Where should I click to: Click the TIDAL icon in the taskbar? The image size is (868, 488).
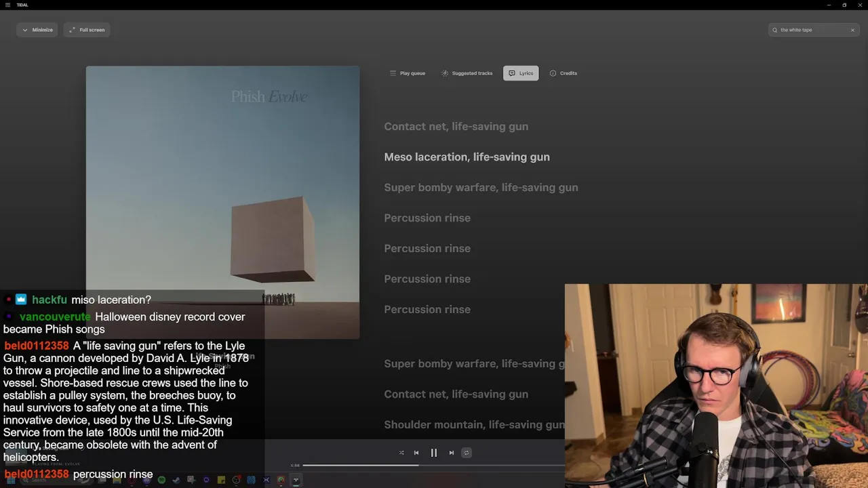pos(296,480)
